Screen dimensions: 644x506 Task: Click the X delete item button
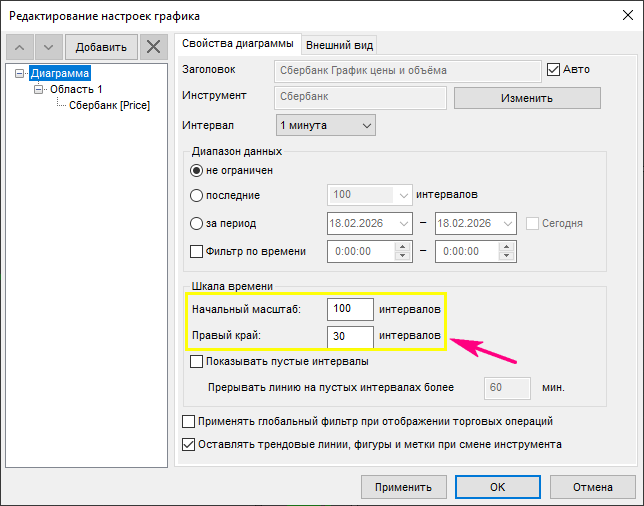(x=152, y=47)
